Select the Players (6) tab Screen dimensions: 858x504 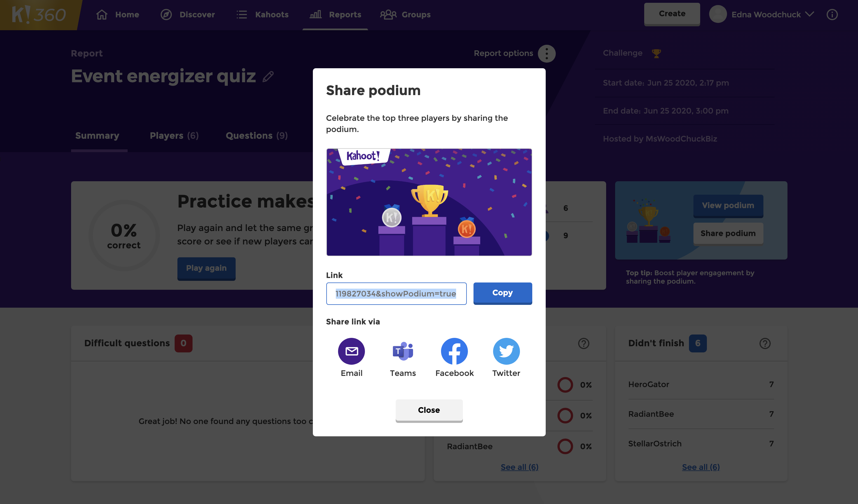click(174, 135)
